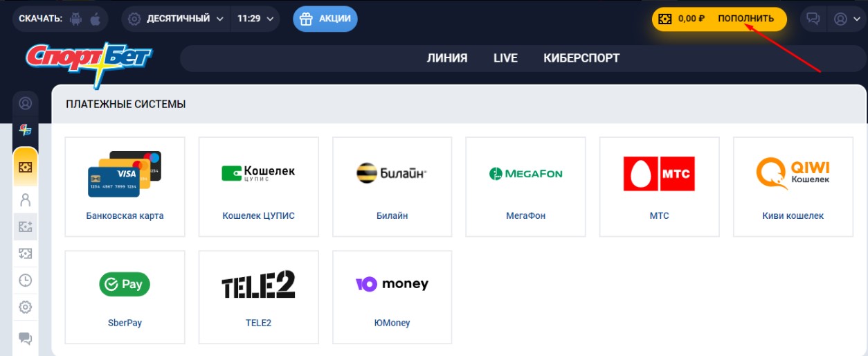Click the 0,00 ₽ balance amount
This screenshot has height=356, width=868.
click(x=691, y=19)
